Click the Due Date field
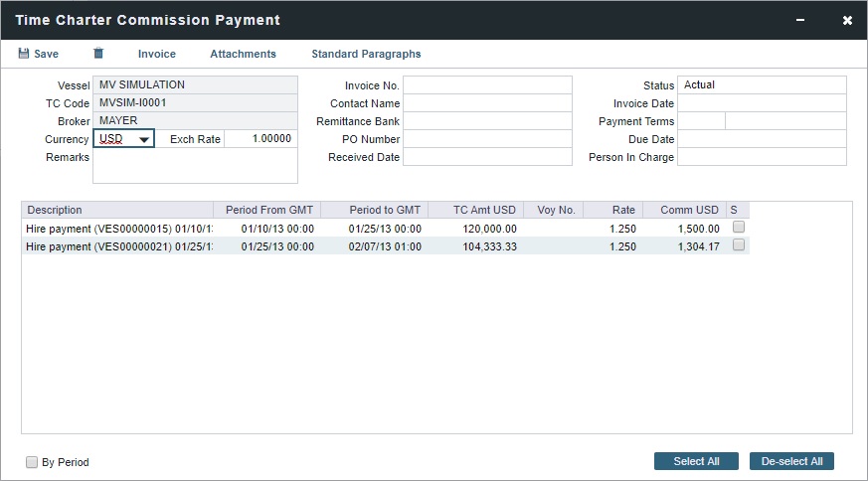Screen dimensions: 868x481 pyautogui.click(x=762, y=139)
